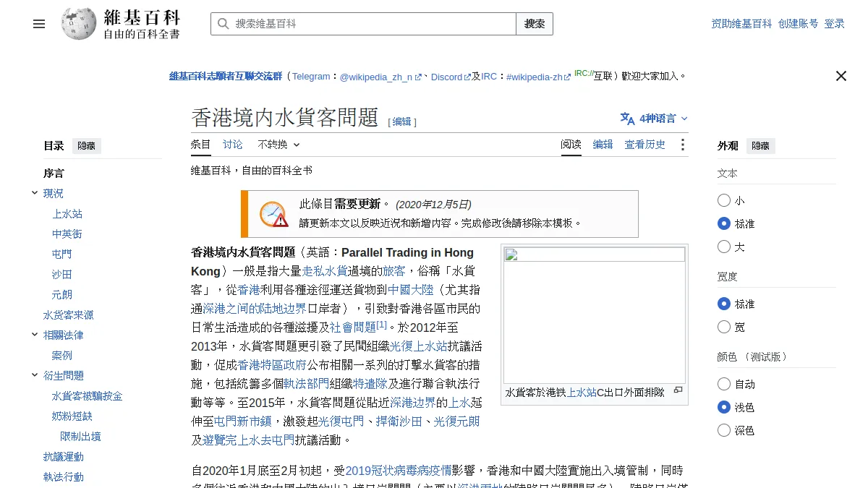Open the 維基百科志願者互聯交流群 link
868x488 pixels.
(x=226, y=76)
